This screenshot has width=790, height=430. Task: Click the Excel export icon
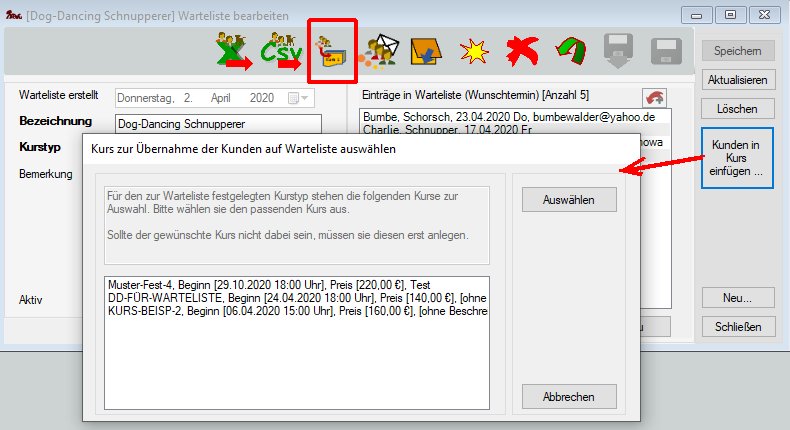coord(234,51)
